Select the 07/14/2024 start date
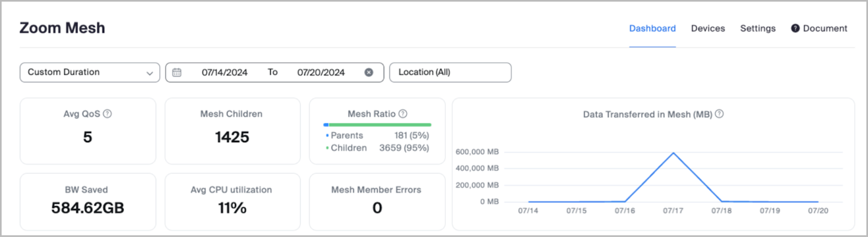Screen dimensions: 868x237 224,72
